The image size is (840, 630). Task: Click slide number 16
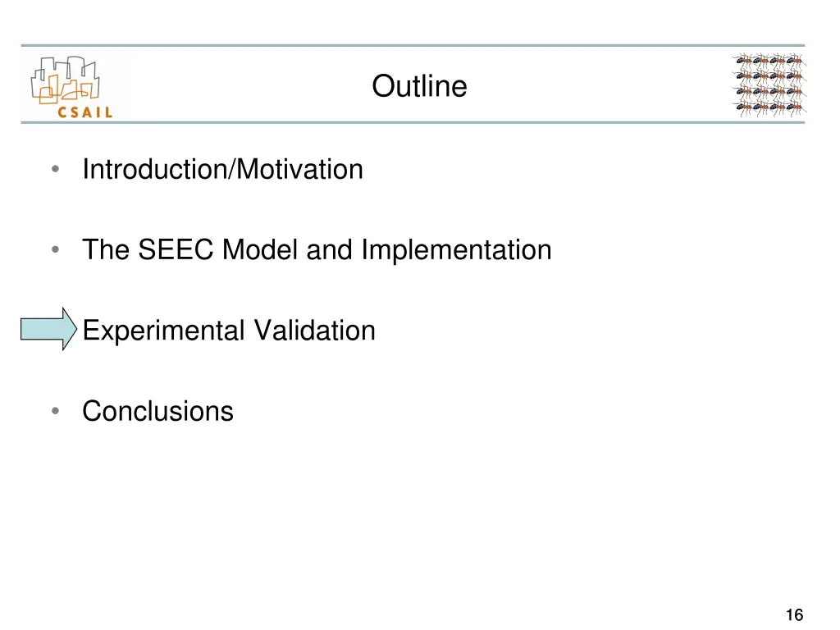point(794,614)
